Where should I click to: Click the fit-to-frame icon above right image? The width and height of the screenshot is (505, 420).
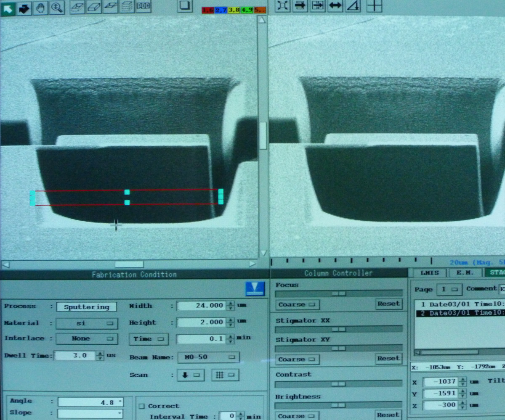(282, 6)
